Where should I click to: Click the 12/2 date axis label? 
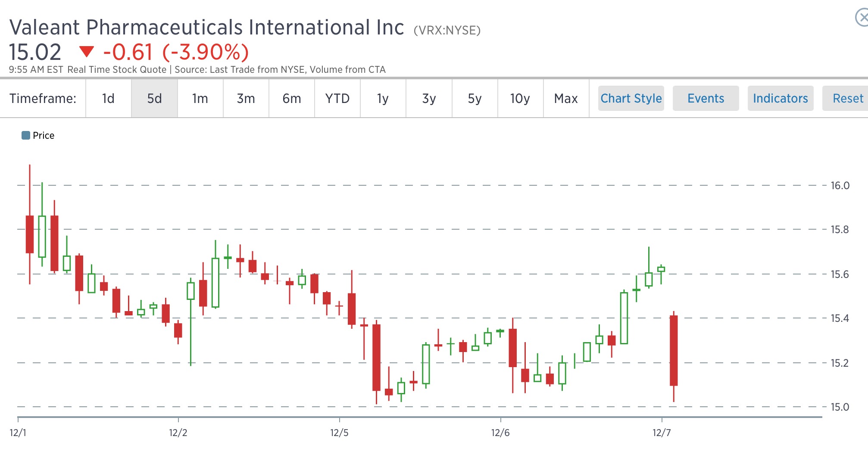[178, 433]
